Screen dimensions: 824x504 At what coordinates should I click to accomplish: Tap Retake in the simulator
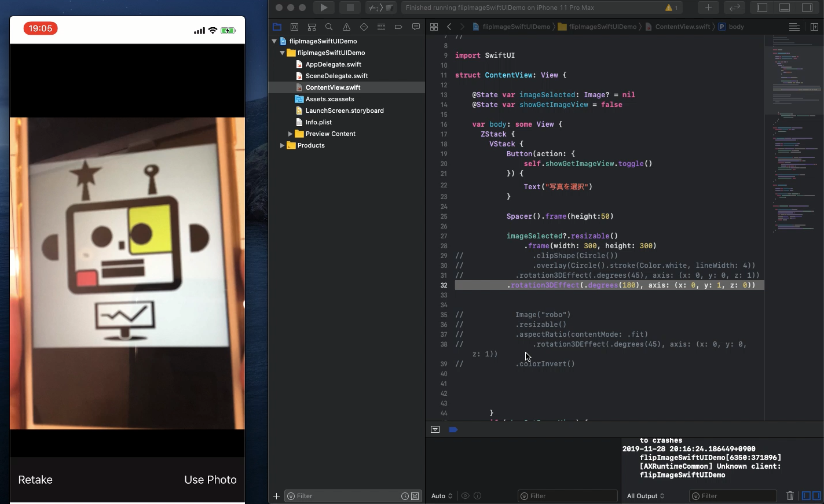pos(35,480)
